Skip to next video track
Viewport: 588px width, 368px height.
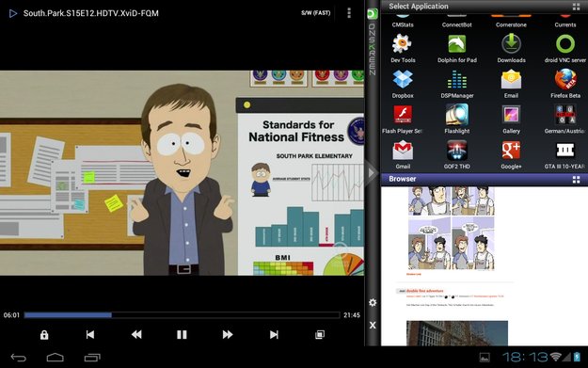(x=274, y=335)
